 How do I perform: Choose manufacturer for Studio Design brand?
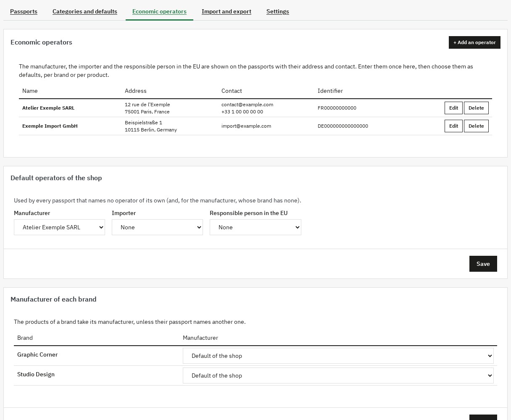pos(338,375)
